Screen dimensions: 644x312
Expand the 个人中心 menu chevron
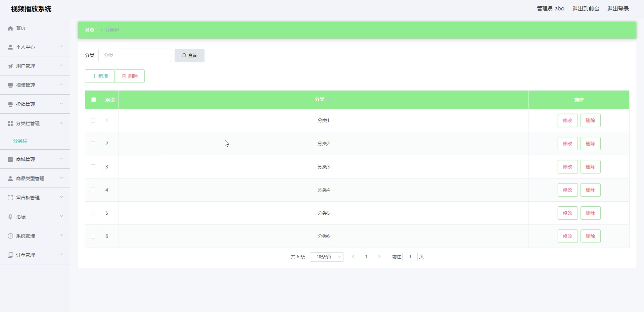click(x=61, y=46)
